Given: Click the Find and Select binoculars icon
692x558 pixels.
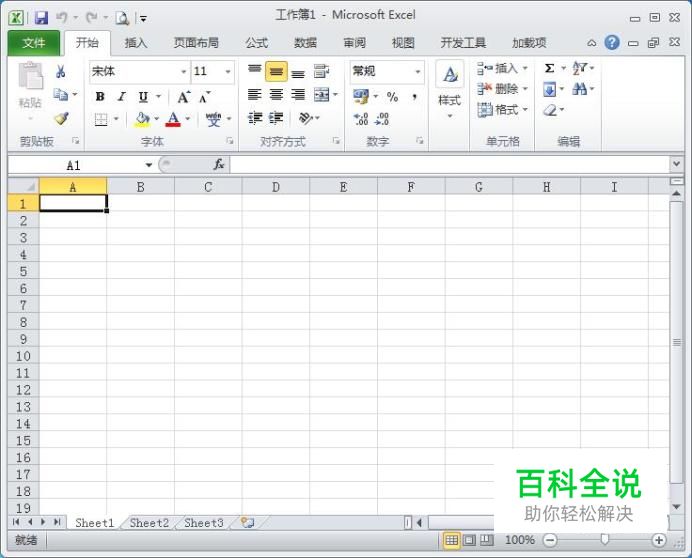Looking at the screenshot, I should point(579,90).
